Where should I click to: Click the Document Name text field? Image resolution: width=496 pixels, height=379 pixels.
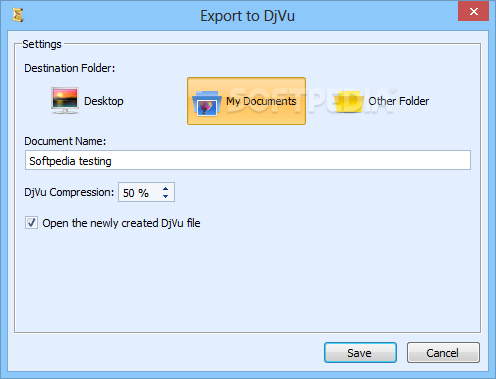coord(248,160)
